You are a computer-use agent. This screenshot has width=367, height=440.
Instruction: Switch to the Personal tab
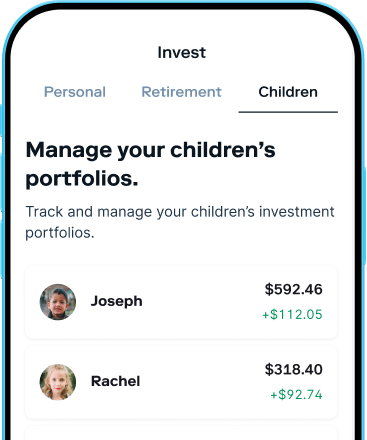75,92
